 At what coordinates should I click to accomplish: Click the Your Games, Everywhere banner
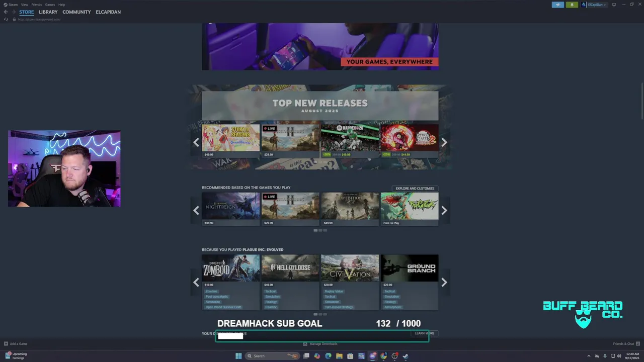click(320, 46)
